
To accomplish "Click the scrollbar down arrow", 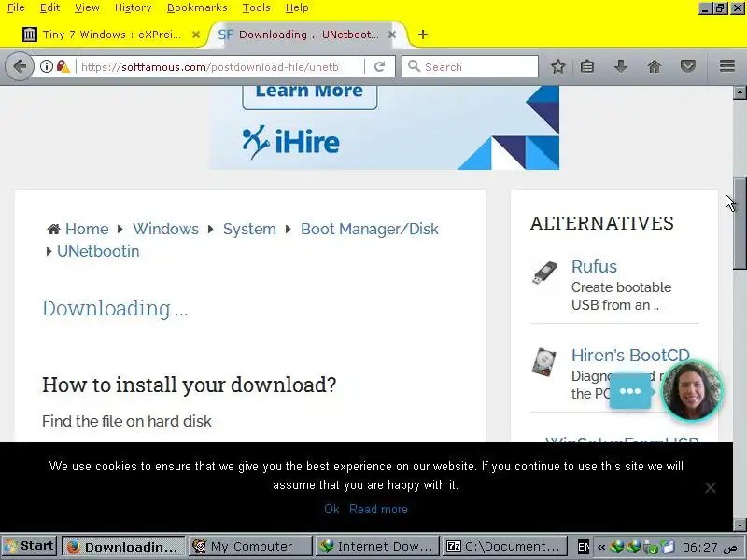I will [740, 525].
